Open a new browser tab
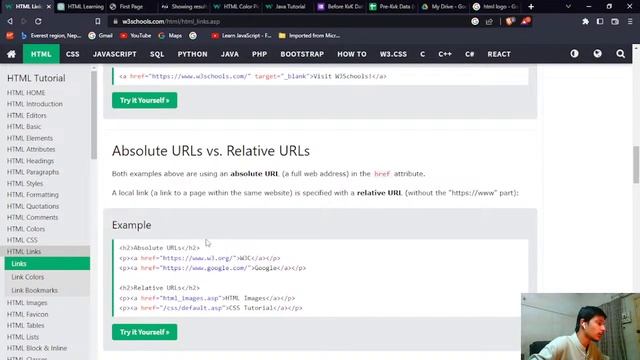Image resolution: width=640 pixels, height=360 pixels. click(531, 7)
